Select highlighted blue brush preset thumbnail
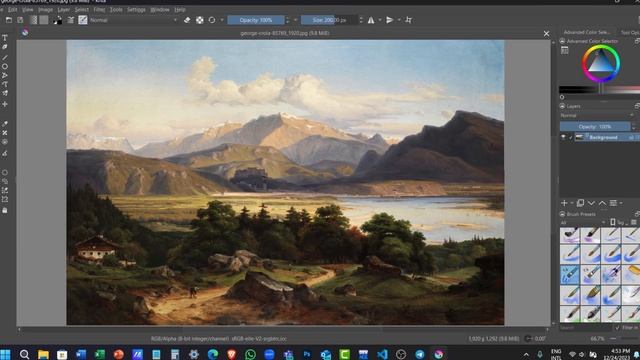This screenshot has width=640, height=360. click(x=570, y=274)
